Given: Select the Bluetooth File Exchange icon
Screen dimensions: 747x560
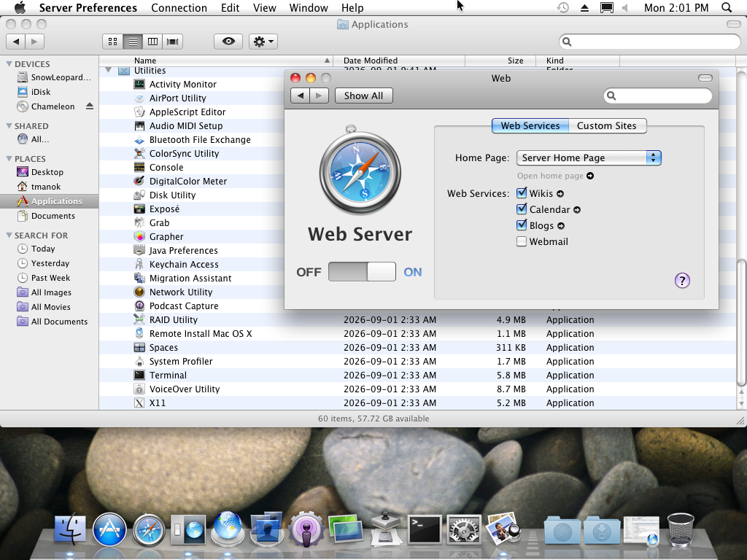Looking at the screenshot, I should [x=139, y=139].
